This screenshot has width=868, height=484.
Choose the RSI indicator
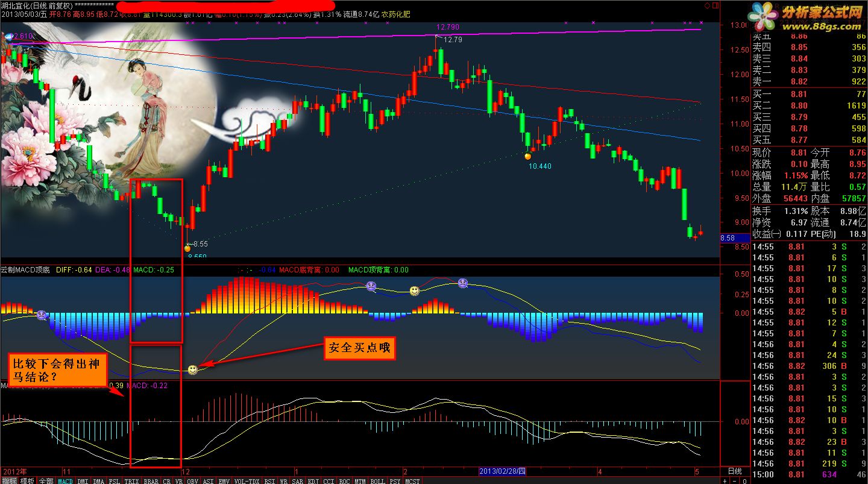pyautogui.click(x=269, y=481)
